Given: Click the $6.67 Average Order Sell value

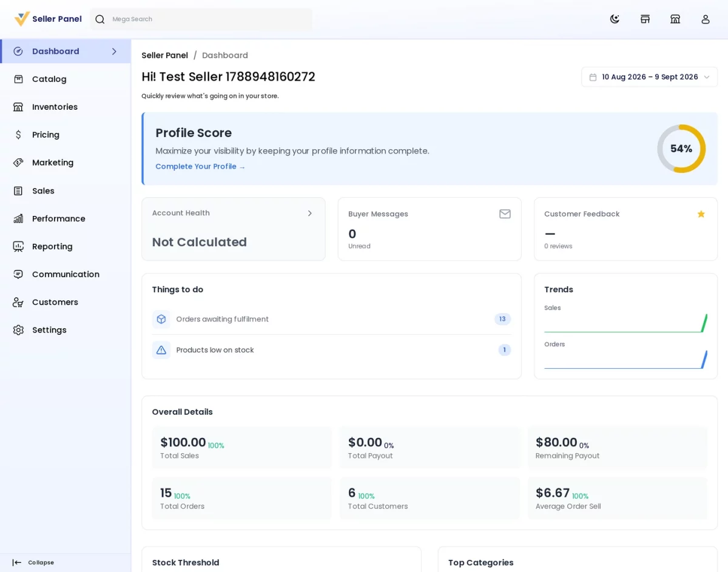Looking at the screenshot, I should point(553,493).
